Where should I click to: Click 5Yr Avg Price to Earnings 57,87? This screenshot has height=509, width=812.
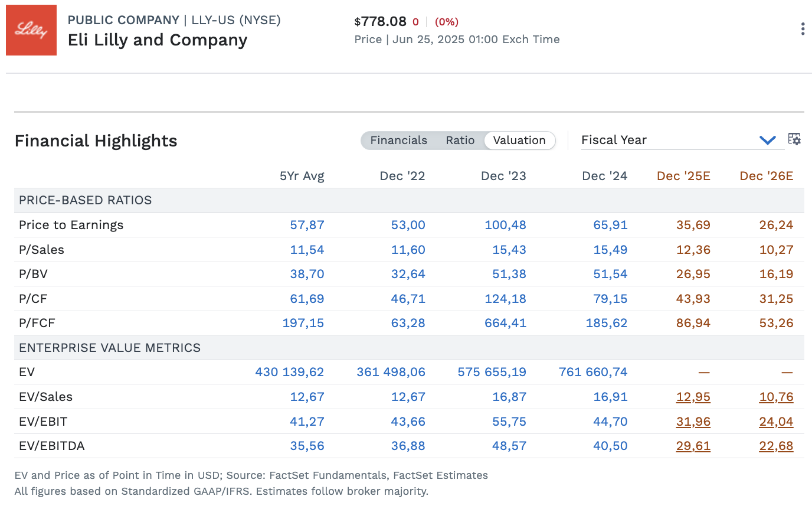[x=307, y=225]
